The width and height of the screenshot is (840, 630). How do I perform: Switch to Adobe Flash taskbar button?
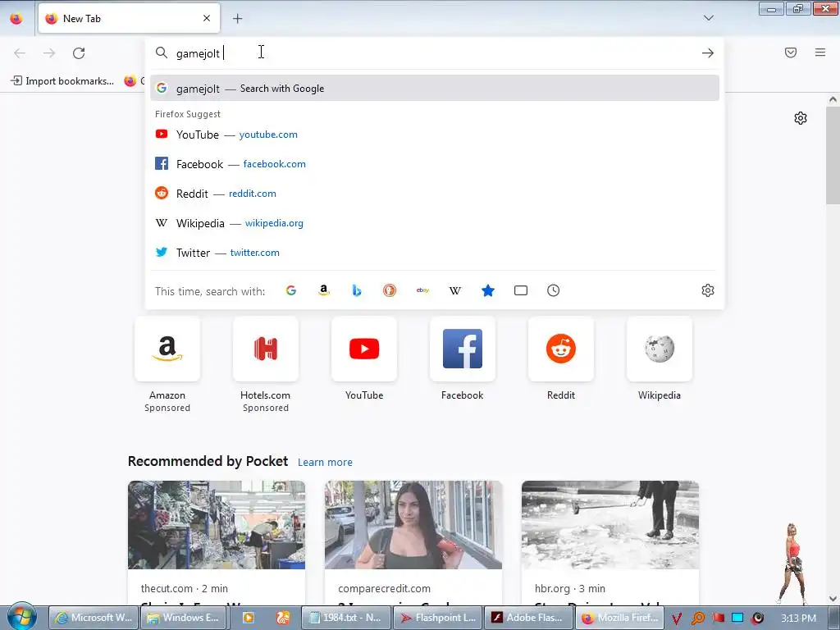point(529,618)
